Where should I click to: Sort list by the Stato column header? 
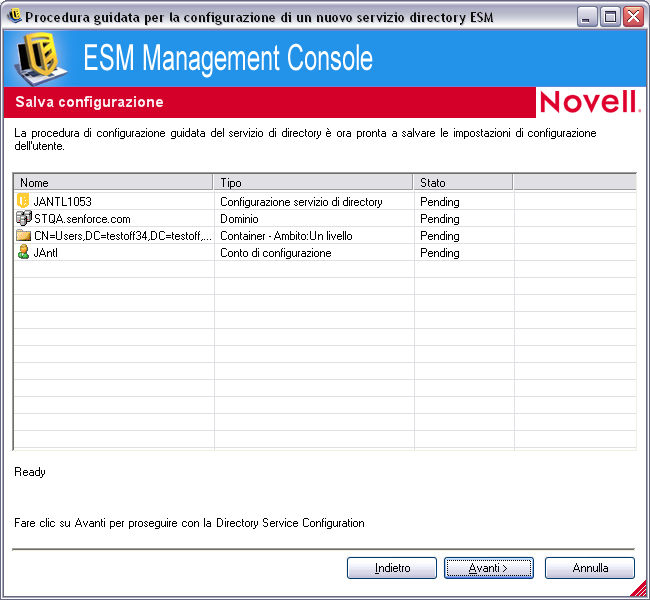[463, 183]
